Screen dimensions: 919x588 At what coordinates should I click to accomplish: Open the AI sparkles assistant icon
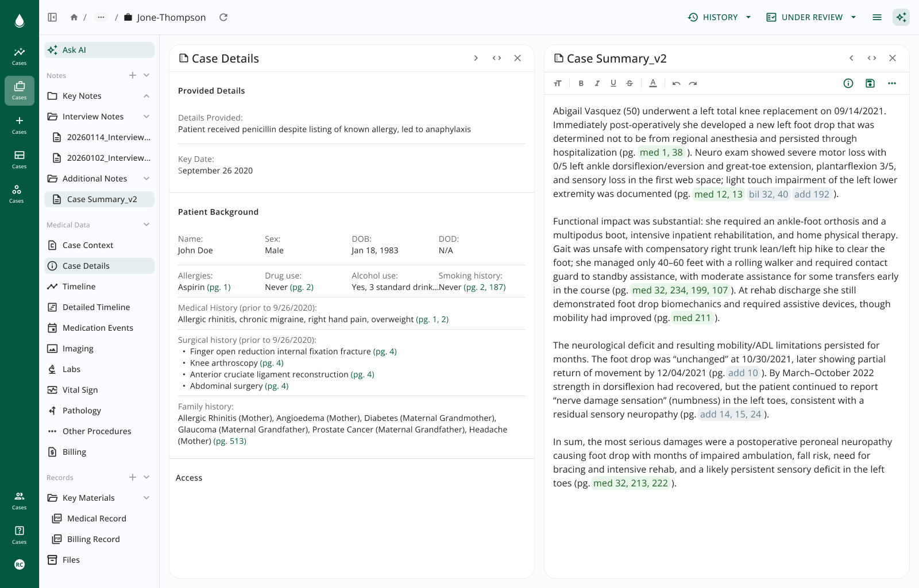pyautogui.click(x=901, y=17)
